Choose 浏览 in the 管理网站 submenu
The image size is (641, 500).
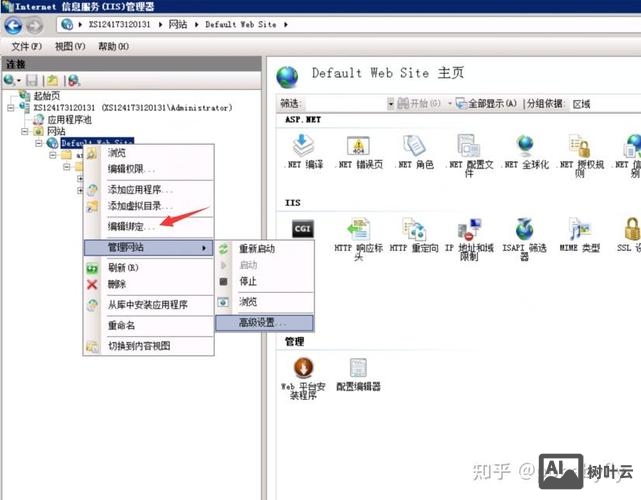(264, 302)
